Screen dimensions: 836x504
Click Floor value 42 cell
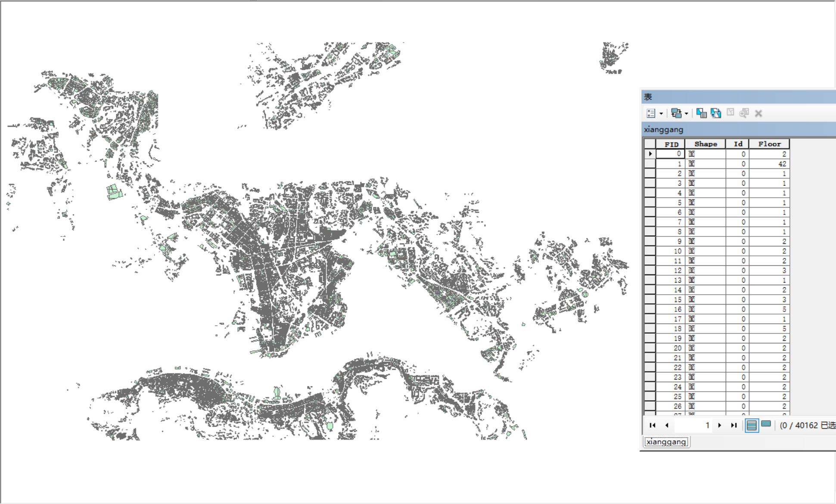(769, 164)
